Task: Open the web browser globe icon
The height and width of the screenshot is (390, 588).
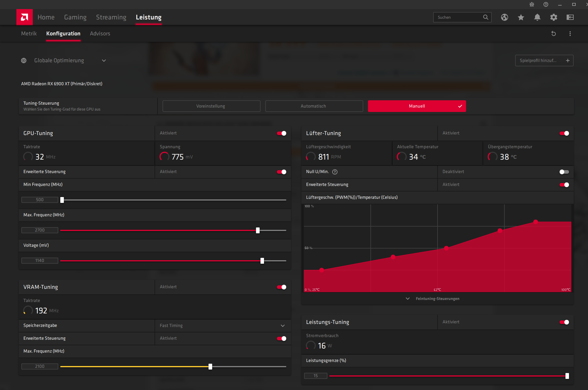Action: (504, 17)
